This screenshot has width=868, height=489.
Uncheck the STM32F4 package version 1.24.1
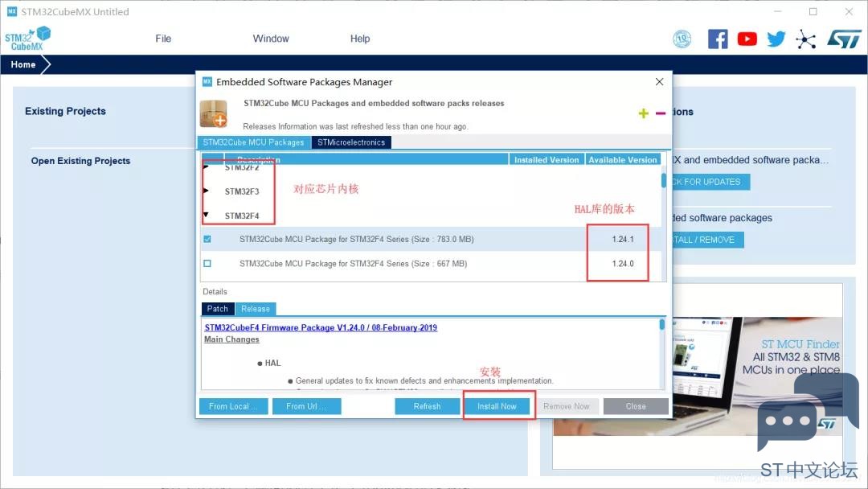207,239
